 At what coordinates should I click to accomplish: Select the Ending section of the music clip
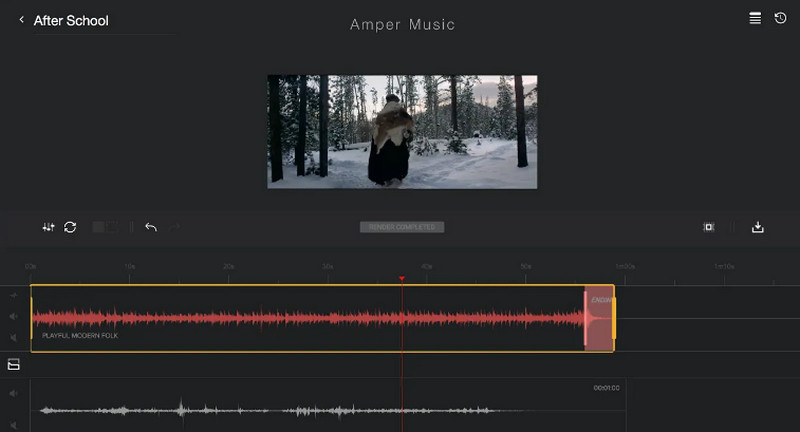[599, 318]
